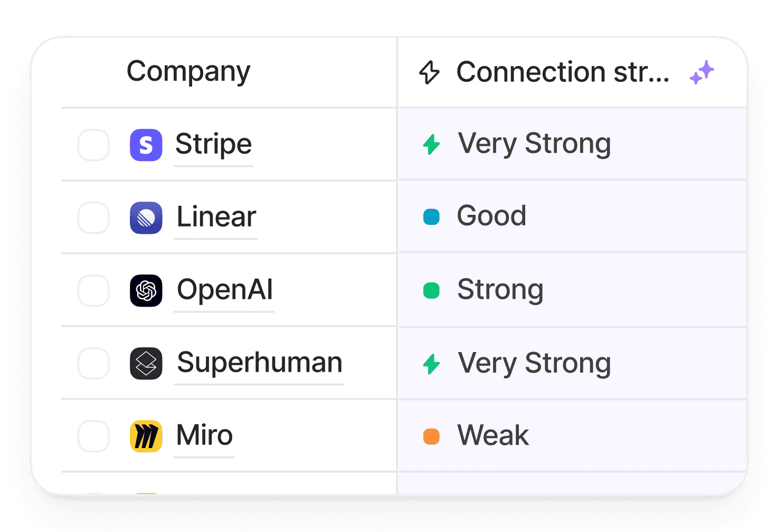The height and width of the screenshot is (532, 777).
Task: Click the OpenAI company logo icon
Action: click(x=146, y=290)
